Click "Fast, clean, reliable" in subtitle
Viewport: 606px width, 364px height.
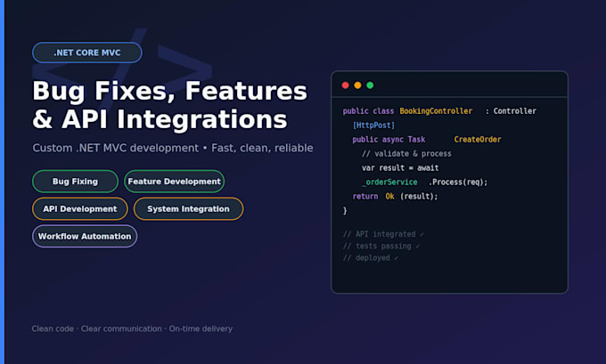pos(262,148)
